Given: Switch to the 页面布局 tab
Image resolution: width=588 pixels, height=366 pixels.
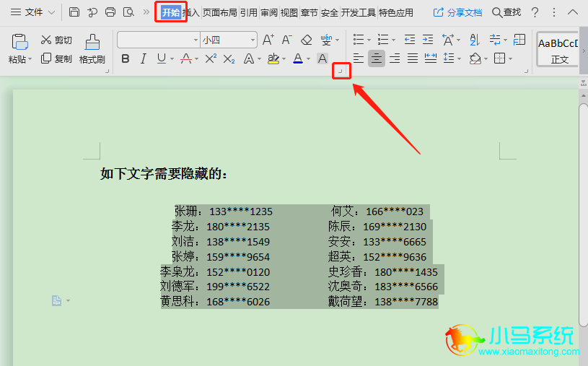Looking at the screenshot, I should pyautogui.click(x=220, y=12).
